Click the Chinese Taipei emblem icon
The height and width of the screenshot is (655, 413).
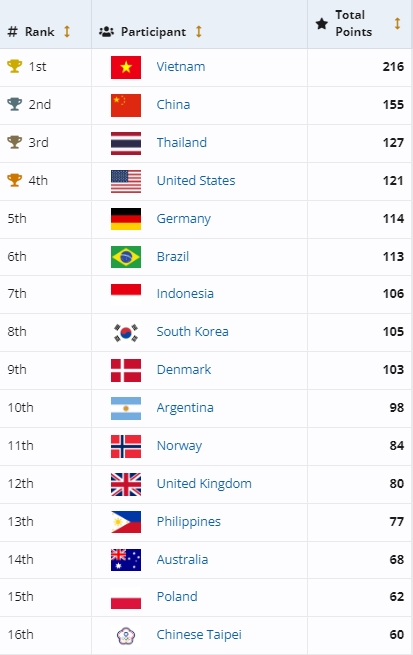(x=126, y=635)
